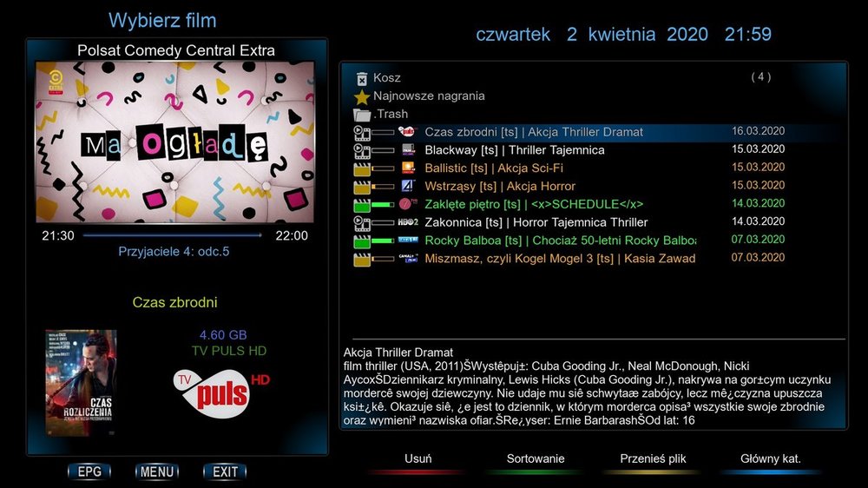
Task: Select Ballistic [ts] Akcja Sci-Fi row
Action: 570,168
